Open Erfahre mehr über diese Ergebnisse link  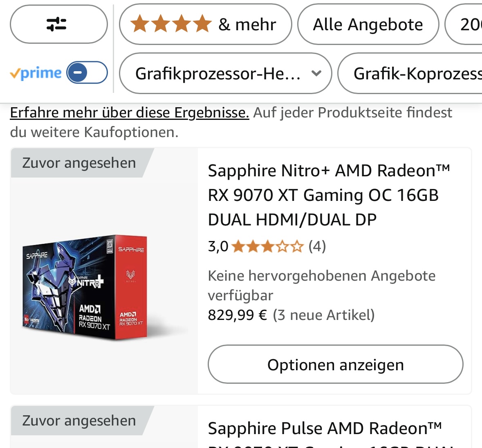click(x=130, y=113)
